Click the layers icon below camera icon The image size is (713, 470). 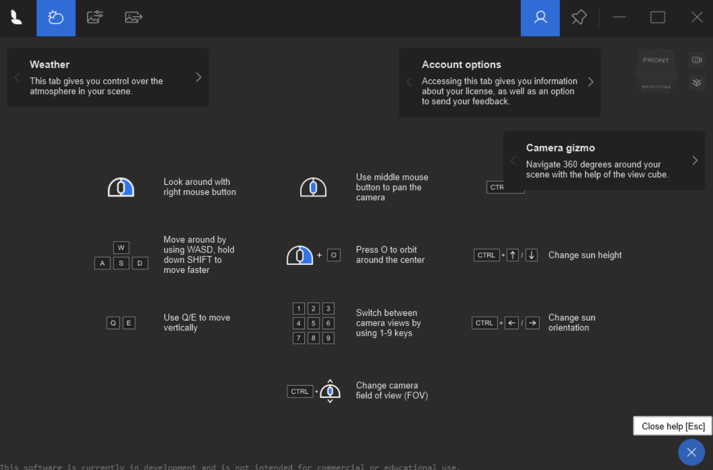pos(697,83)
